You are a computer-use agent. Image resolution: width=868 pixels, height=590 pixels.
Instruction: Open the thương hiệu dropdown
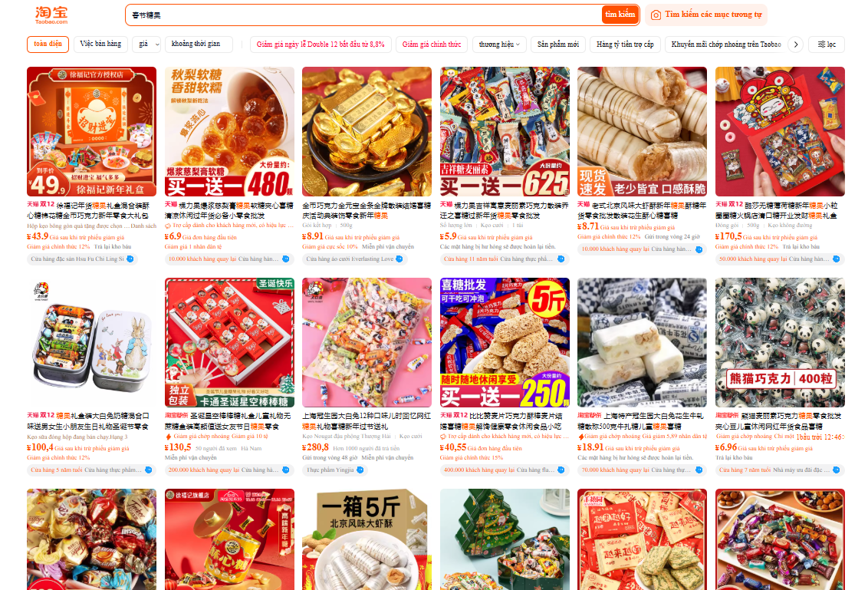[499, 44]
